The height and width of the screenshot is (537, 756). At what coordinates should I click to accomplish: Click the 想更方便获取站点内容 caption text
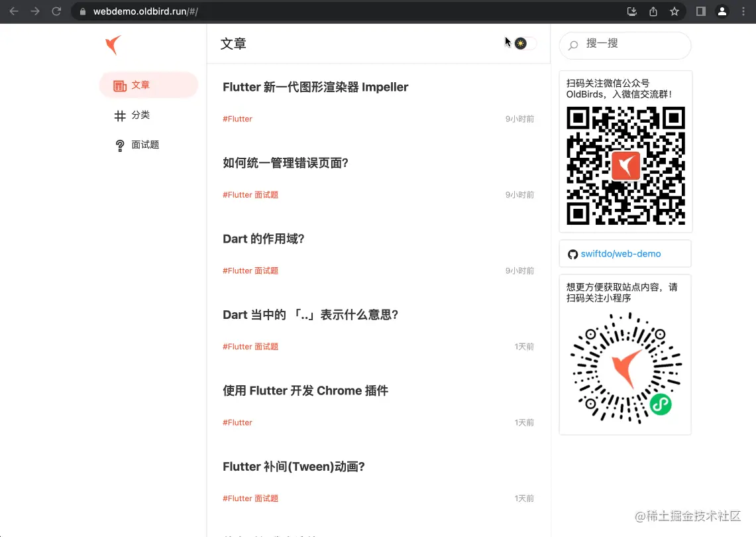[622, 292]
